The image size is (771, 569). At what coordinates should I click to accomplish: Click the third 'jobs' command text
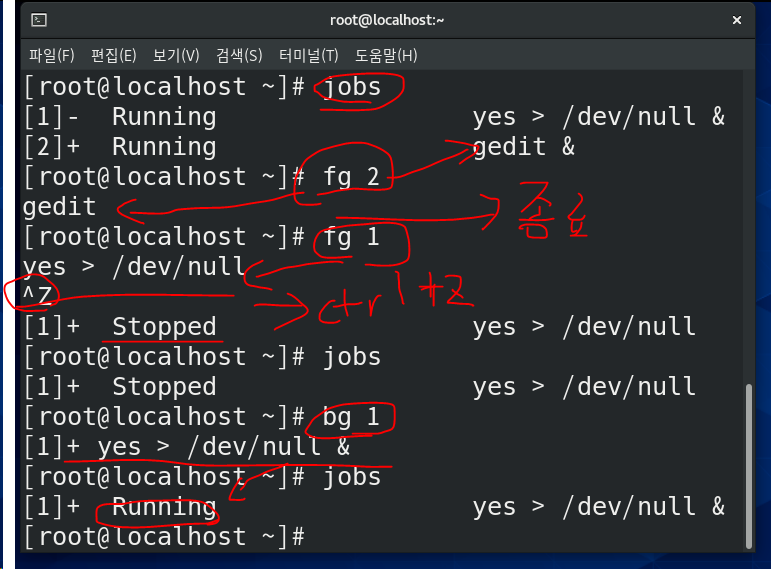[352, 477]
